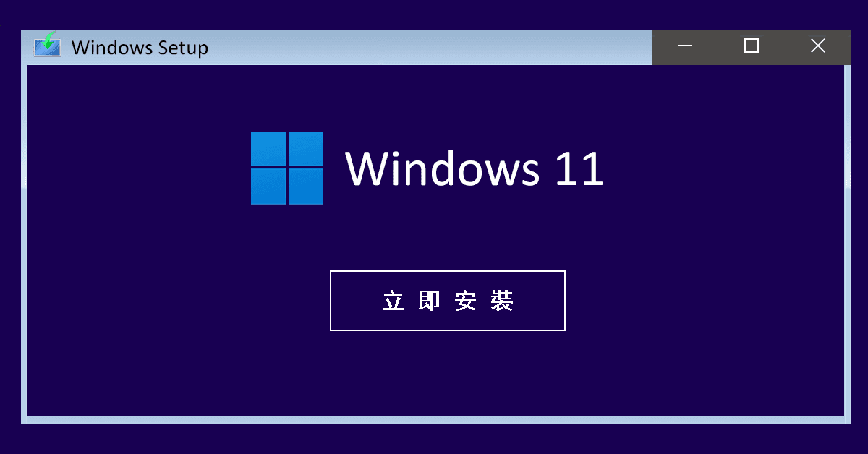Click the top-left pane of Windows logo
The image size is (868, 454).
click(268, 149)
